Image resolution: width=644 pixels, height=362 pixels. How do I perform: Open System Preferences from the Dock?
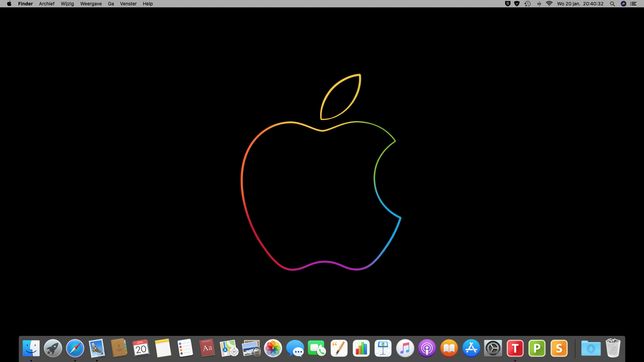tap(493, 348)
